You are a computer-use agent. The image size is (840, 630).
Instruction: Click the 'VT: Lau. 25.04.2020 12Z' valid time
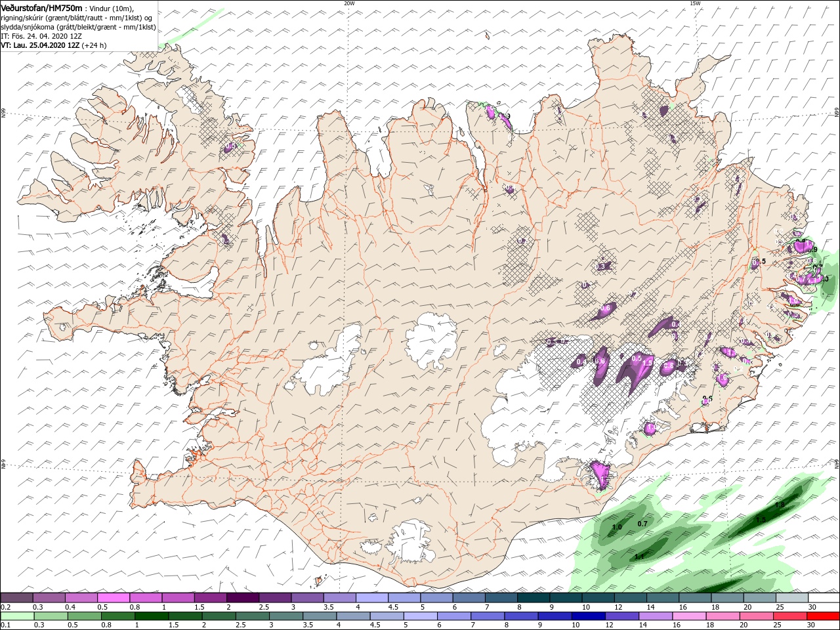(41, 45)
